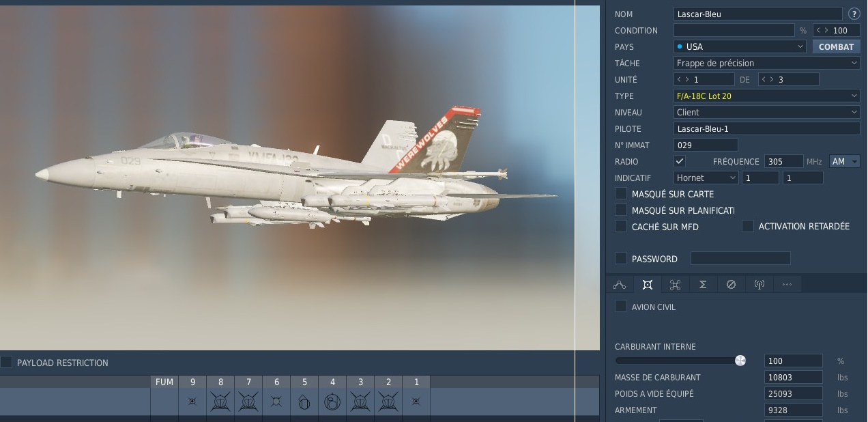
Task: Click the PILOTE field Lascar-Bleu-1
Action: coord(767,128)
